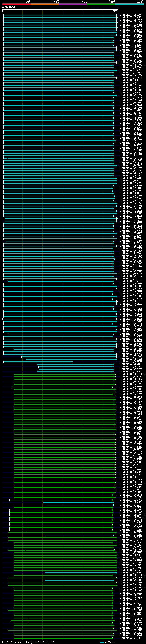Screen dimensions: 146x644
Task: Select hit label UniRef100_O24347
Action: point(131,371)
